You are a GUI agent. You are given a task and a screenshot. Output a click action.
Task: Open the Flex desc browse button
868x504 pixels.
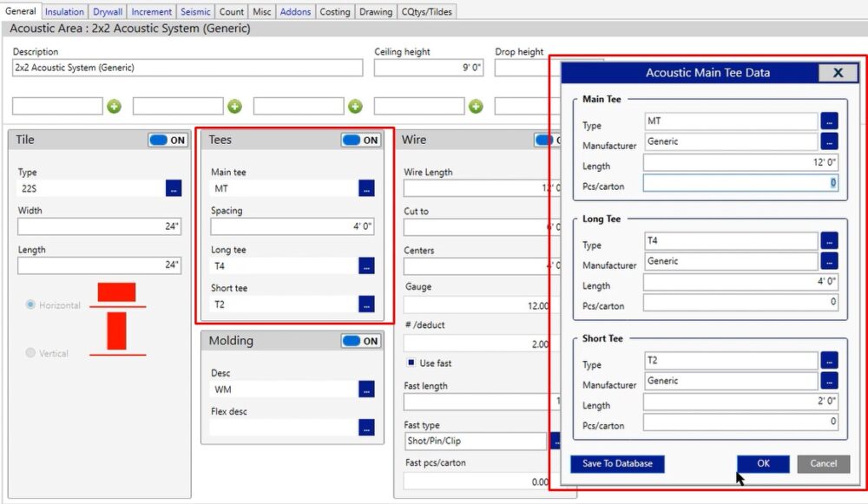coord(366,427)
